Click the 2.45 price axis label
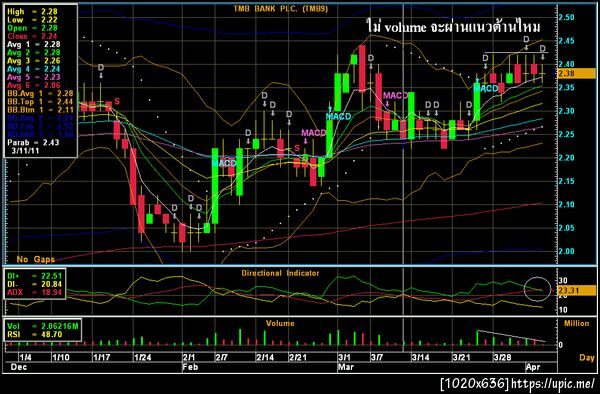The height and width of the screenshot is (394, 600). click(566, 41)
